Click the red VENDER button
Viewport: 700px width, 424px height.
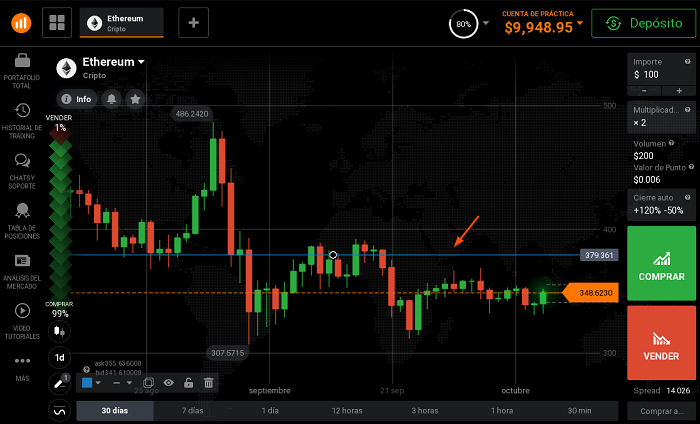pyautogui.click(x=661, y=343)
